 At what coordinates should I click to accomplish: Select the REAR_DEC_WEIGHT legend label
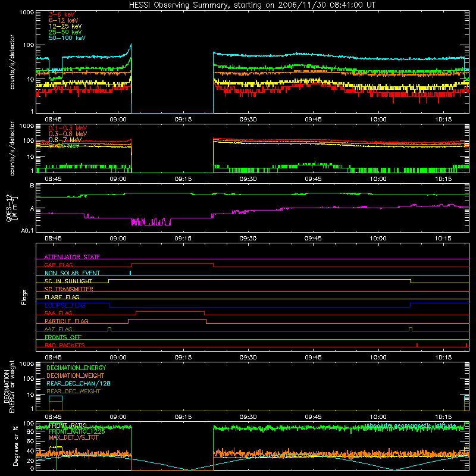(x=73, y=392)
